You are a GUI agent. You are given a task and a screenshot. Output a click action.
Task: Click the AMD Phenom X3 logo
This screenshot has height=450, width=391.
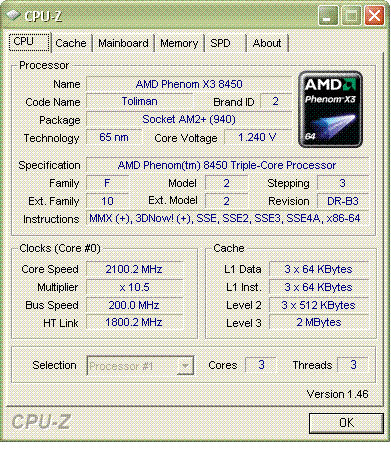point(330,109)
